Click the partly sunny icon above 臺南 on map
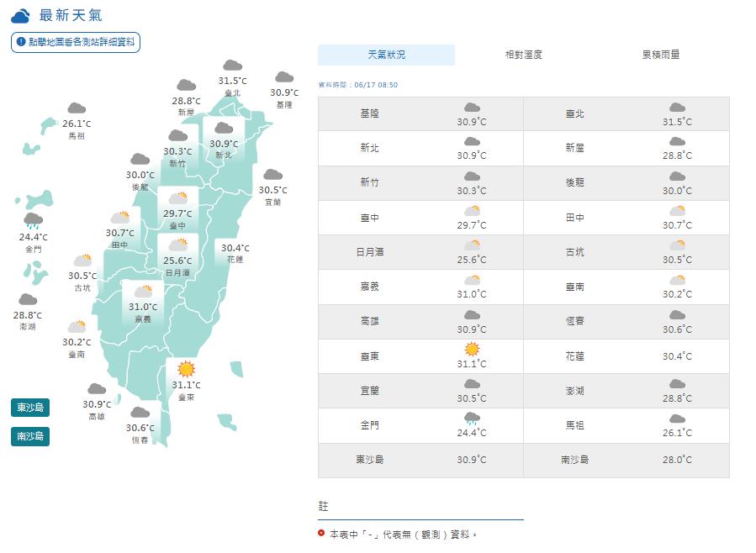Image resolution: width=756 pixels, height=553 pixels. pos(77,327)
